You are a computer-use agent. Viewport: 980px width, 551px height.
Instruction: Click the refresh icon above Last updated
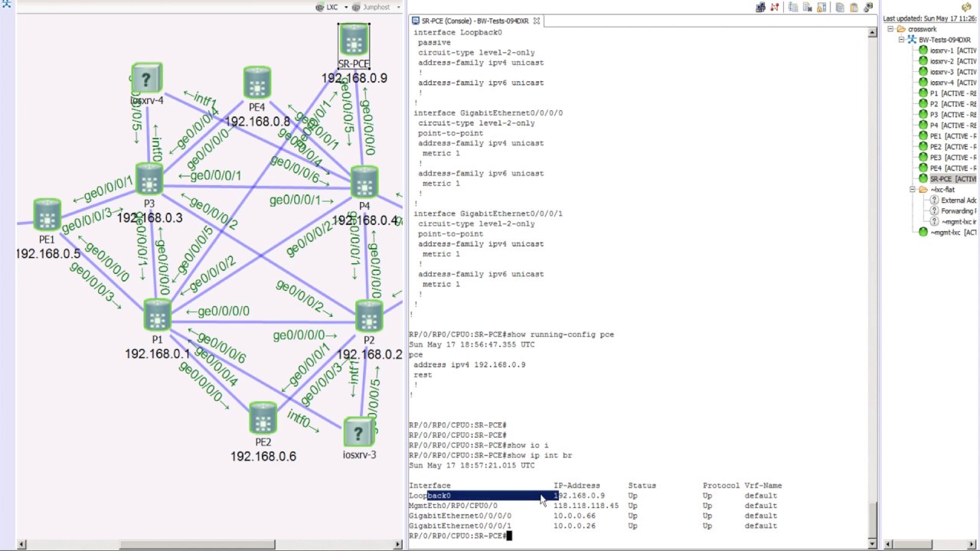coord(966,8)
